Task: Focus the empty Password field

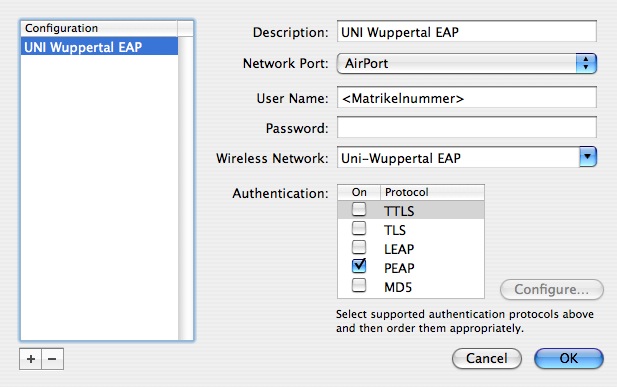Action: tap(467, 127)
